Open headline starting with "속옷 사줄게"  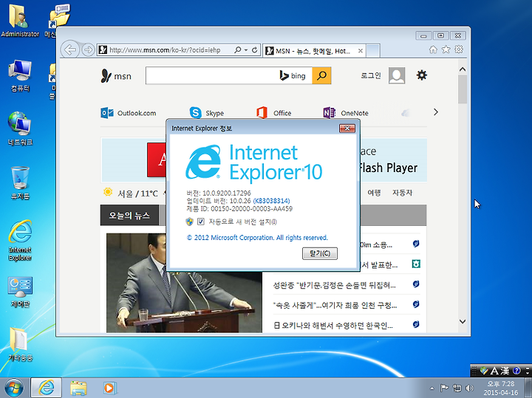[335, 306]
